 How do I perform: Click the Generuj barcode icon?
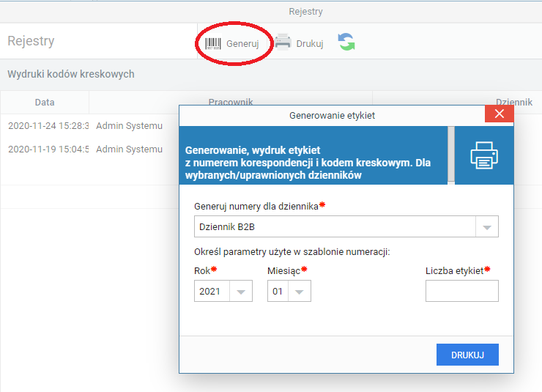point(212,44)
